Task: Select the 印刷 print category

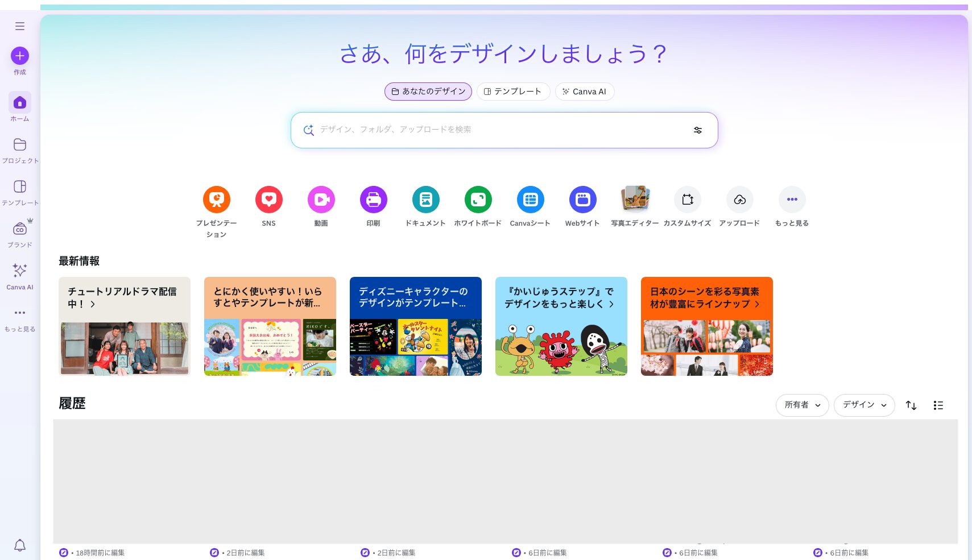Action: point(373,200)
